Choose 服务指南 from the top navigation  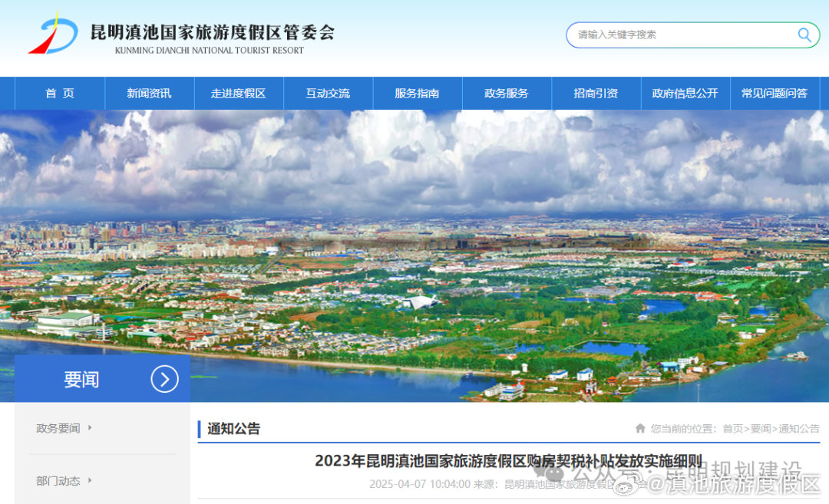[x=417, y=94]
